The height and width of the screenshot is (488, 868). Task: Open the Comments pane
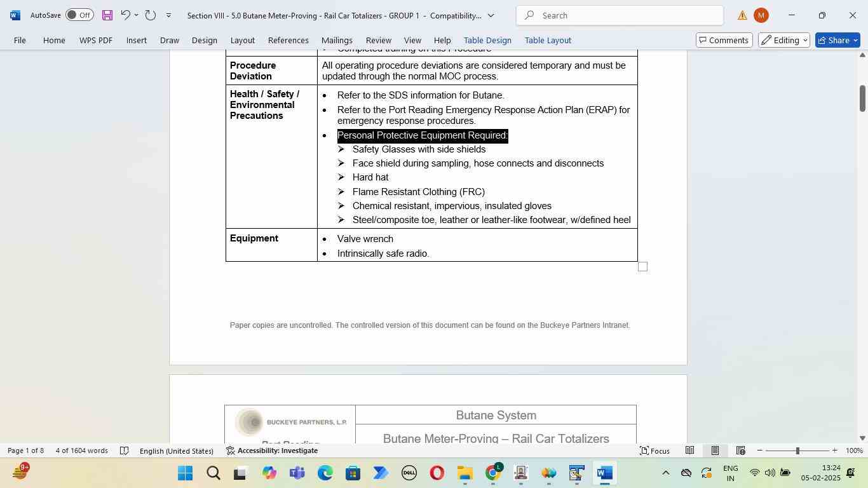[724, 40]
